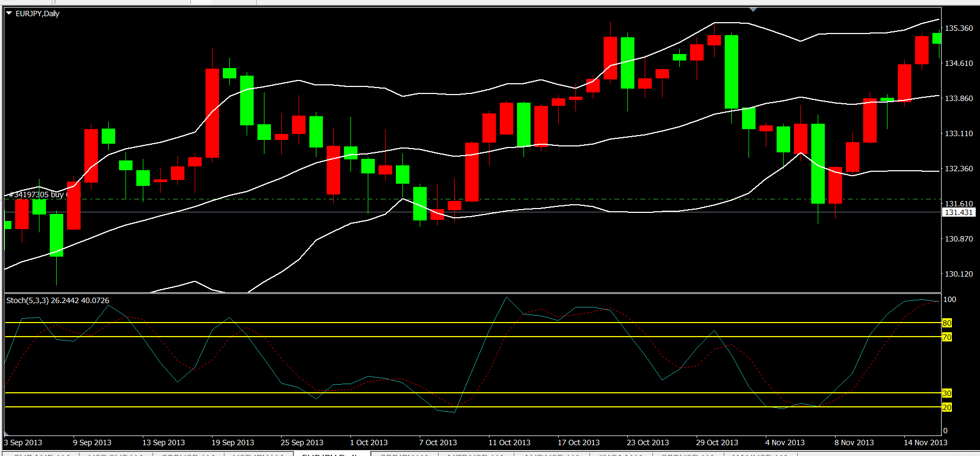Viewport: 980px width, 456px height.
Task: Click the stochastic level 70 label
Action: pyautogui.click(x=947, y=337)
